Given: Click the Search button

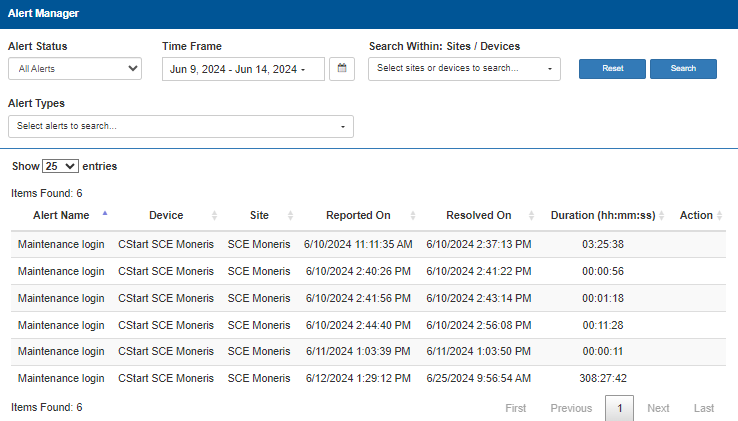Looking at the screenshot, I should (x=683, y=69).
